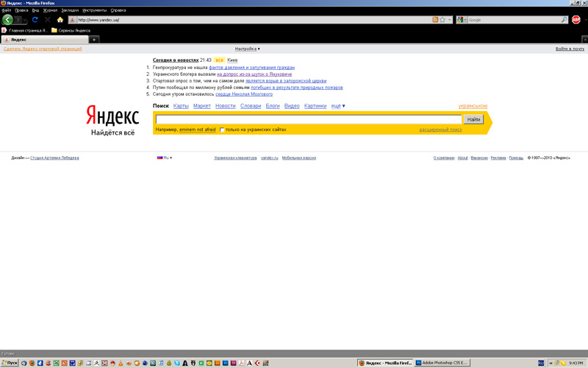Open the Ru language selector with flag
Viewport: 588px width, 368px height.
(x=164, y=158)
